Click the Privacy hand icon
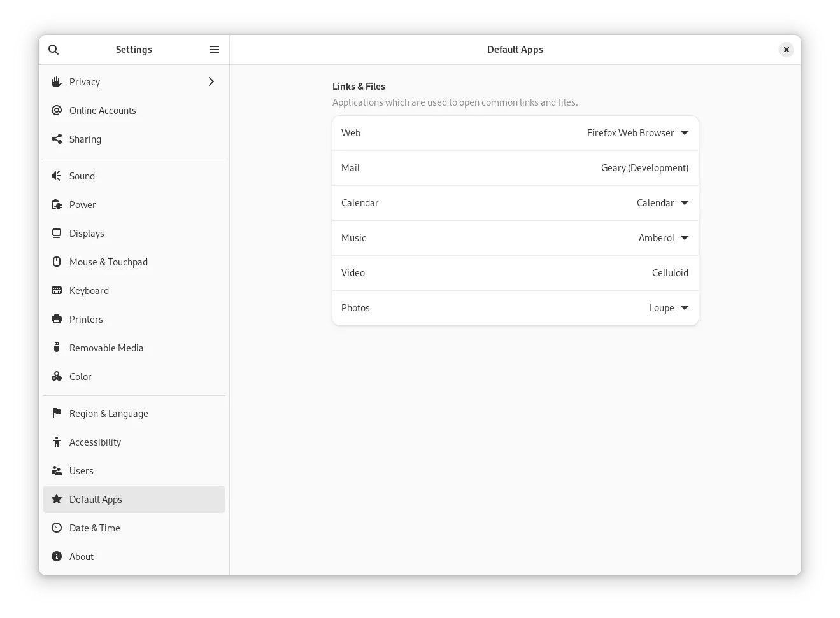 57,81
